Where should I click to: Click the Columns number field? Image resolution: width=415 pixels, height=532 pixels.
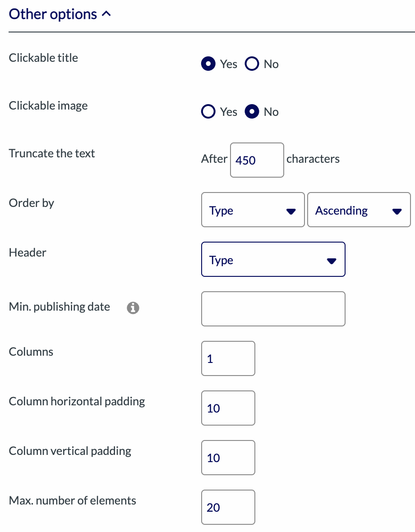pyautogui.click(x=228, y=358)
